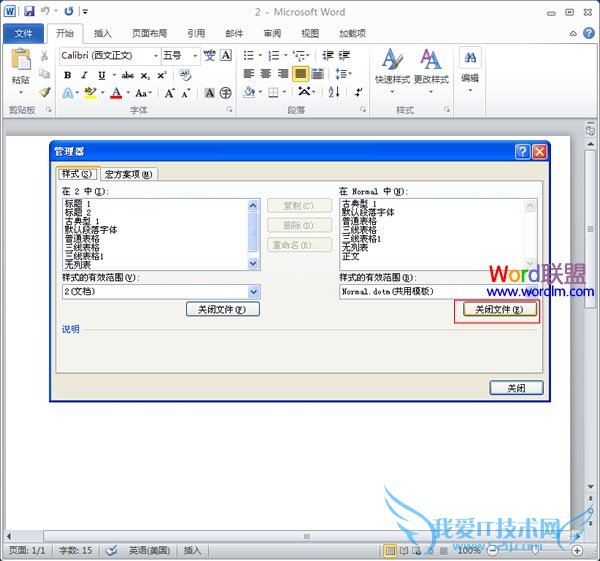The image size is (600, 561).
Task: Click the Clear Formatting eraser icon
Action: [185, 75]
